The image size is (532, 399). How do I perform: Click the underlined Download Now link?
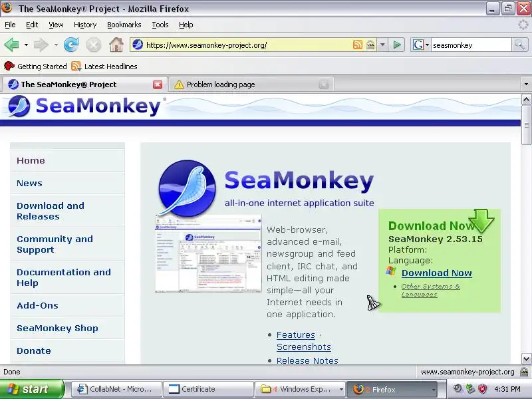437,273
